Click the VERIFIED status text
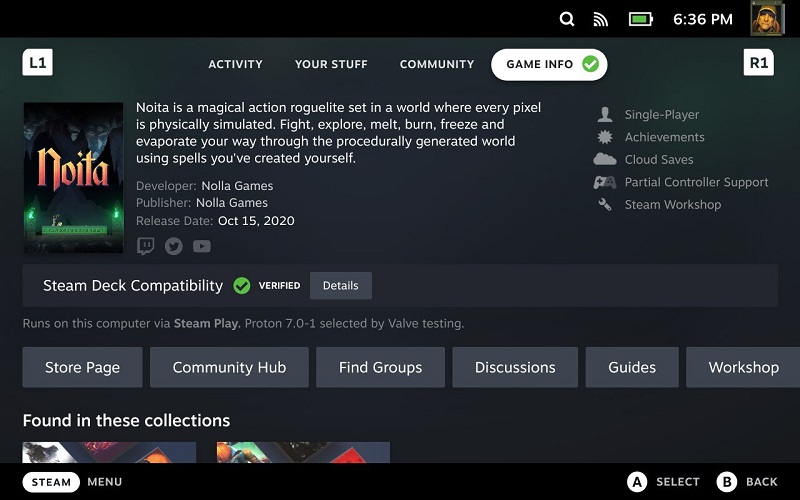Image resolution: width=800 pixels, height=500 pixels. pos(279,286)
